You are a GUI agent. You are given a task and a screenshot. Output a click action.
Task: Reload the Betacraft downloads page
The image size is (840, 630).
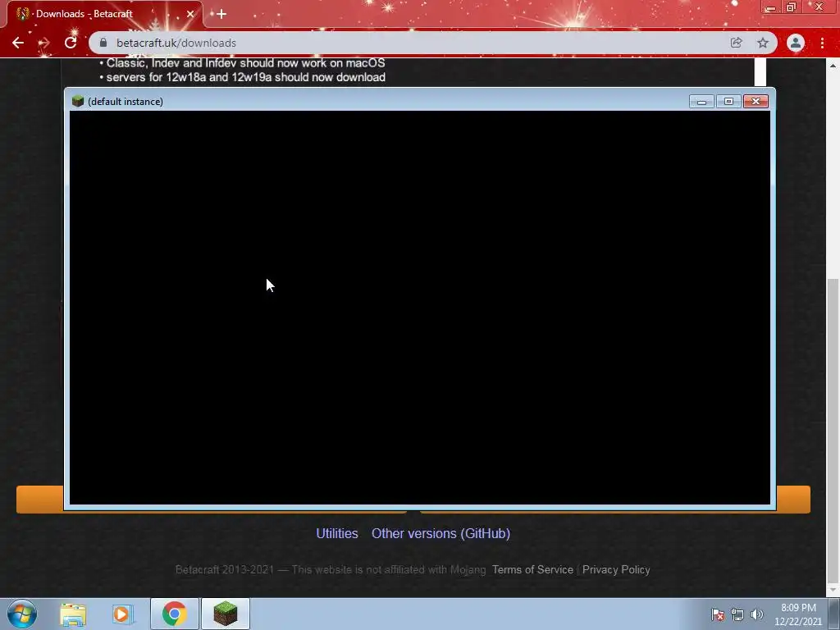click(x=71, y=43)
